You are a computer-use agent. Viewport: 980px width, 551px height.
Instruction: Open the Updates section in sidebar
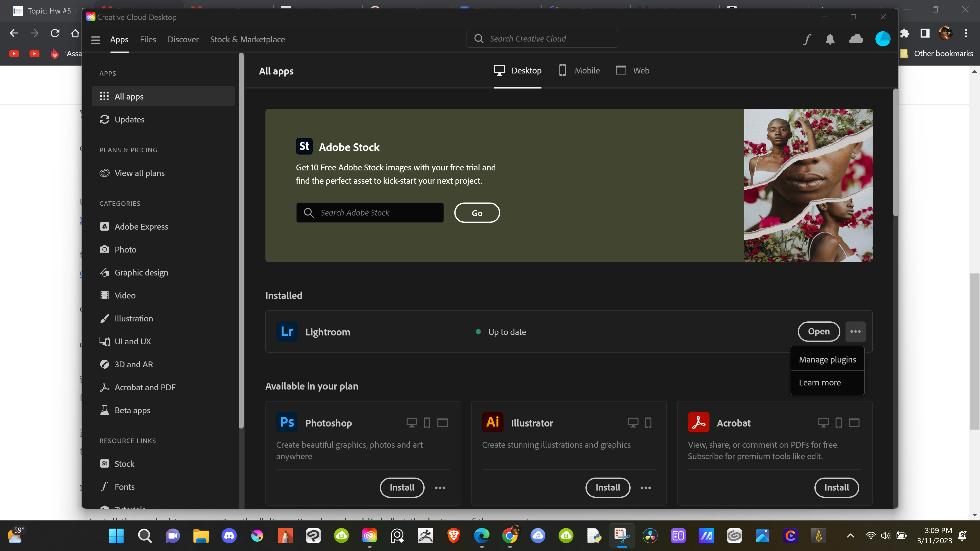pyautogui.click(x=129, y=119)
